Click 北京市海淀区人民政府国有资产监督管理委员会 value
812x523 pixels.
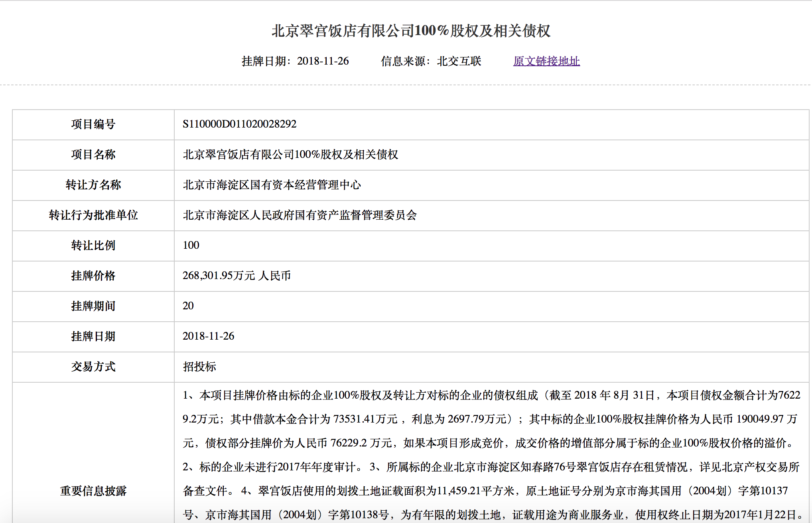tap(300, 215)
